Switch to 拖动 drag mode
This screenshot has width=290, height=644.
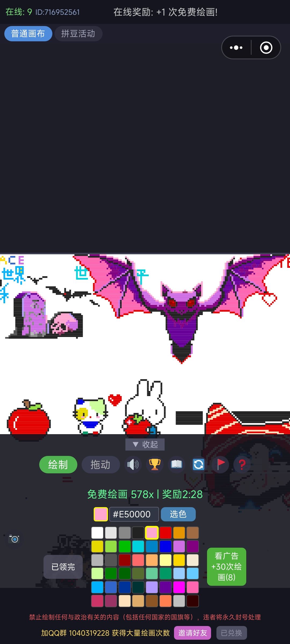100,464
